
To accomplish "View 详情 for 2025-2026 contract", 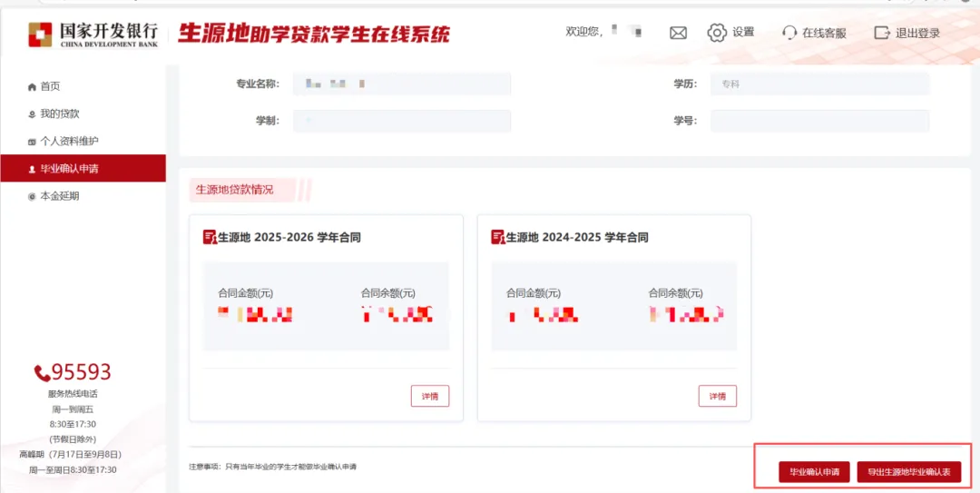I will (x=430, y=396).
